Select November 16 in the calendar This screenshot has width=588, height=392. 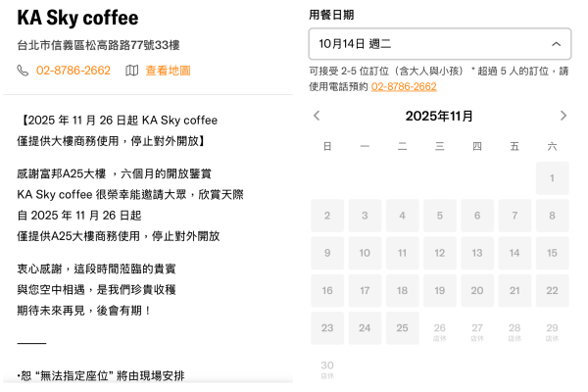[x=327, y=291]
